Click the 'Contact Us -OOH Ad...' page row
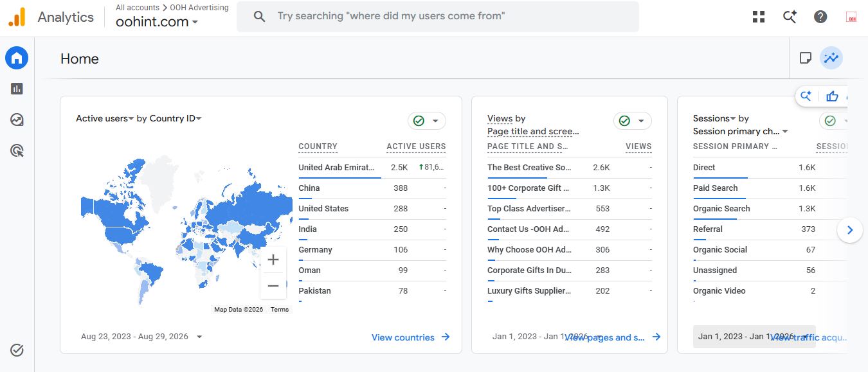868x372 pixels. pos(570,229)
